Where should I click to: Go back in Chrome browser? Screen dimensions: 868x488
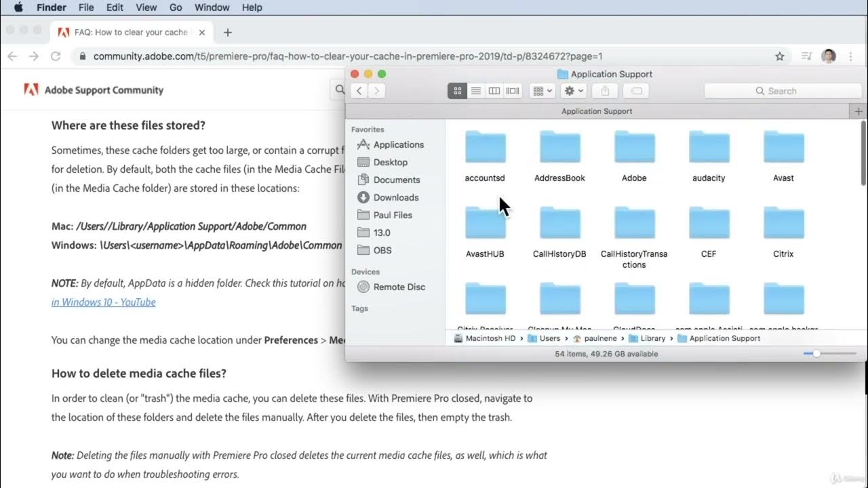[x=12, y=56]
